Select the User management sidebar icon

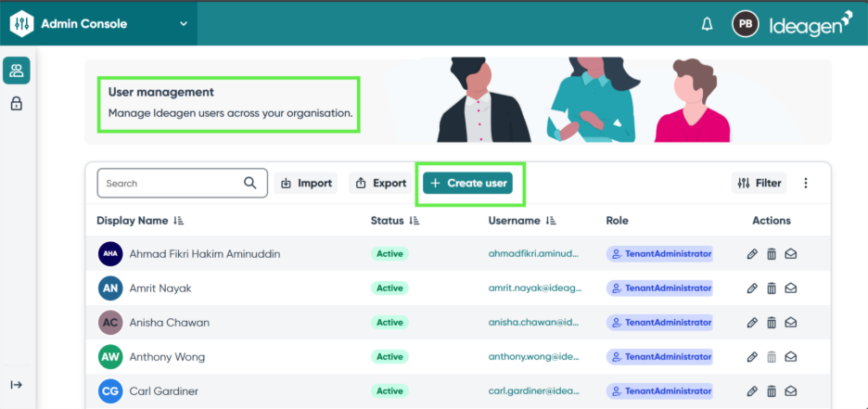[x=17, y=70]
